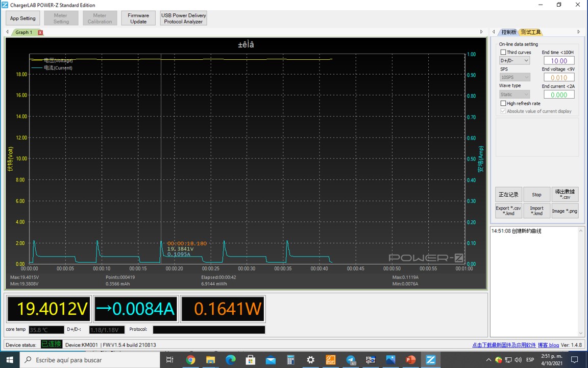Click the log panel scroll down arrow
588x368 pixels.
point(581,333)
